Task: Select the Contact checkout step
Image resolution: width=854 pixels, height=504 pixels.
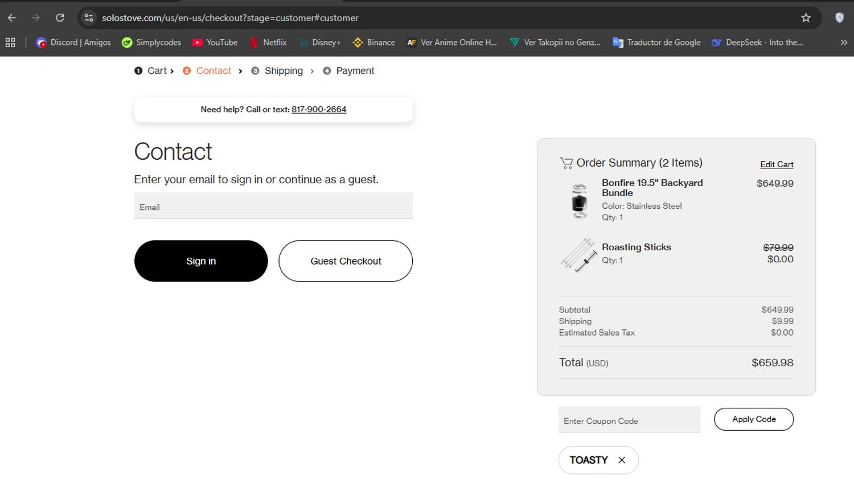Action: [207, 71]
